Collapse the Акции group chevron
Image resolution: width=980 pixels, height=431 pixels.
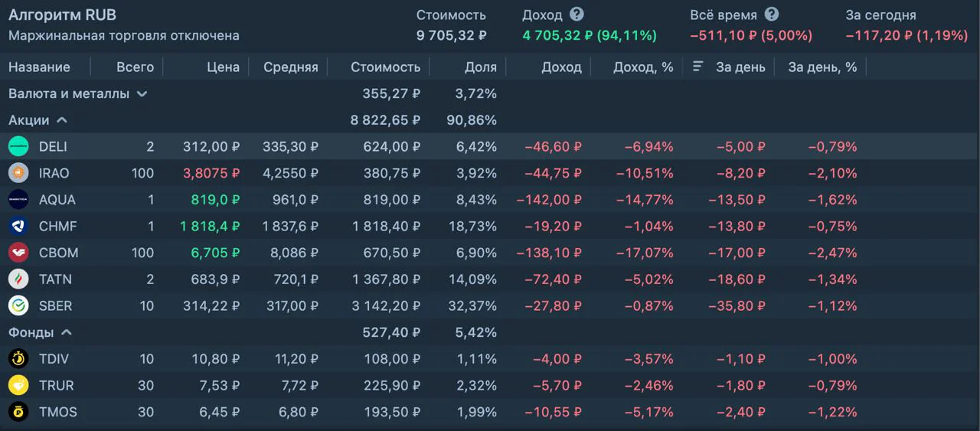click(x=62, y=120)
